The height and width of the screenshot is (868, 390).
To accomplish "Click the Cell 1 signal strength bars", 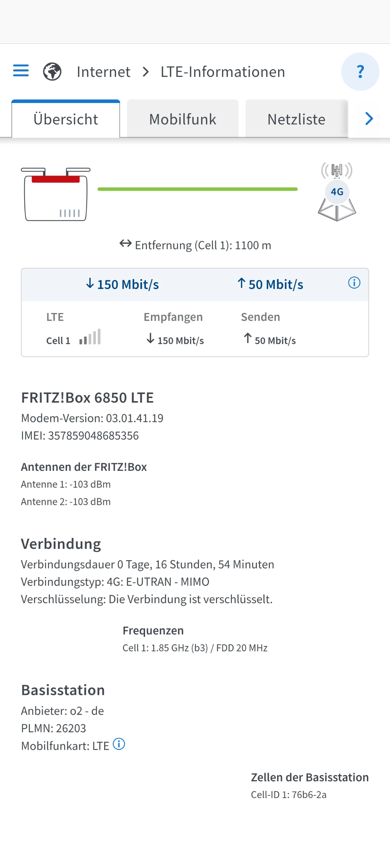I will click(x=90, y=337).
